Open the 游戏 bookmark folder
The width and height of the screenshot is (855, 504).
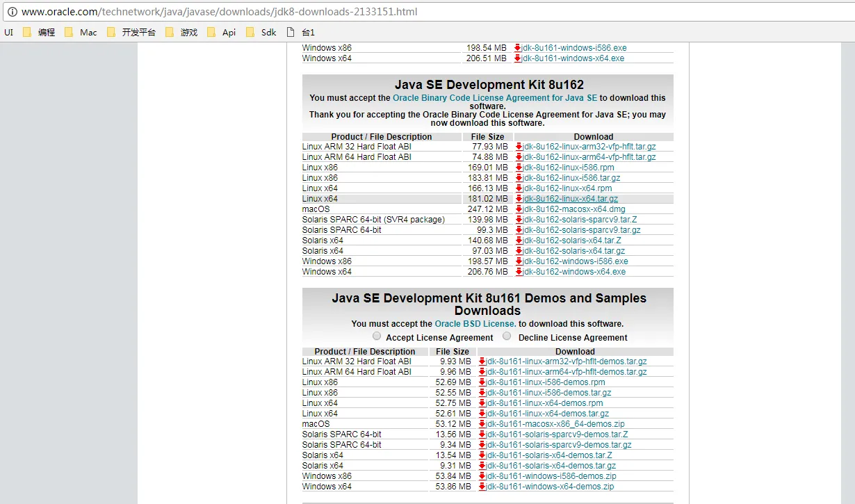(x=181, y=32)
